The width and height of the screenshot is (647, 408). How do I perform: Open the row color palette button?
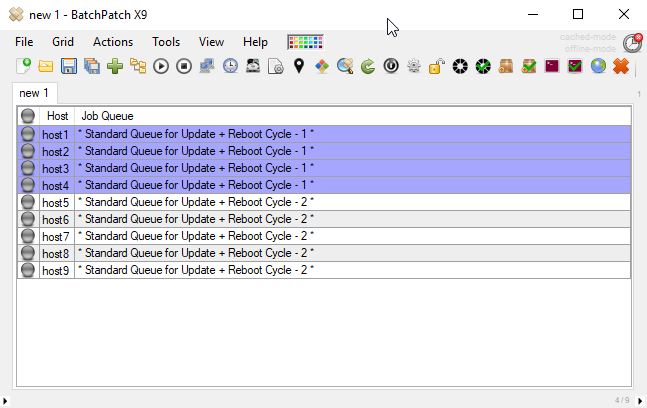305,42
